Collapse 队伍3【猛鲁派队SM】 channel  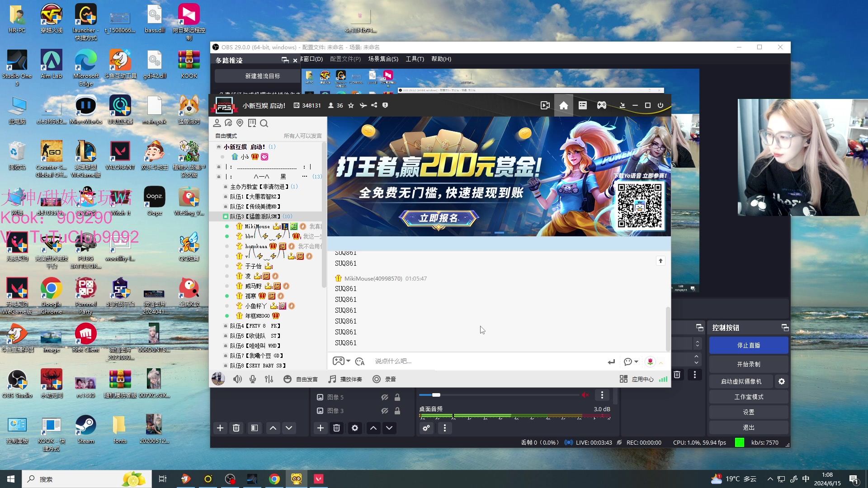(x=226, y=216)
